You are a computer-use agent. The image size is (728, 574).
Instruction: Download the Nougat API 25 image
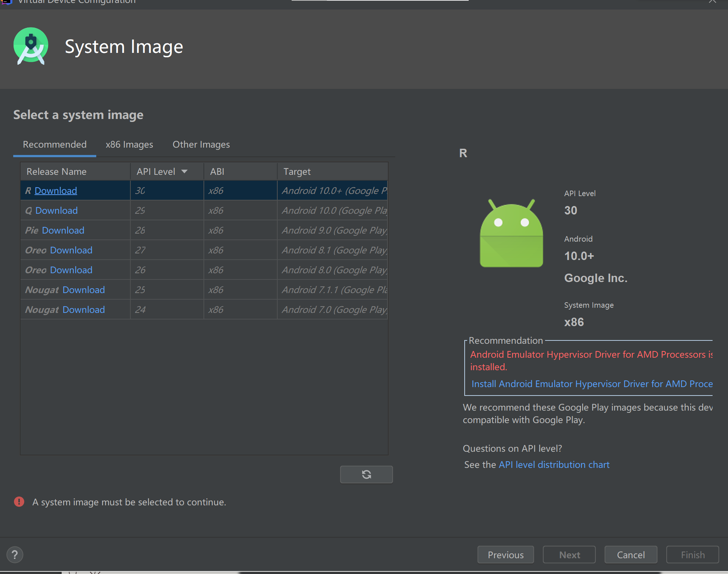point(84,290)
